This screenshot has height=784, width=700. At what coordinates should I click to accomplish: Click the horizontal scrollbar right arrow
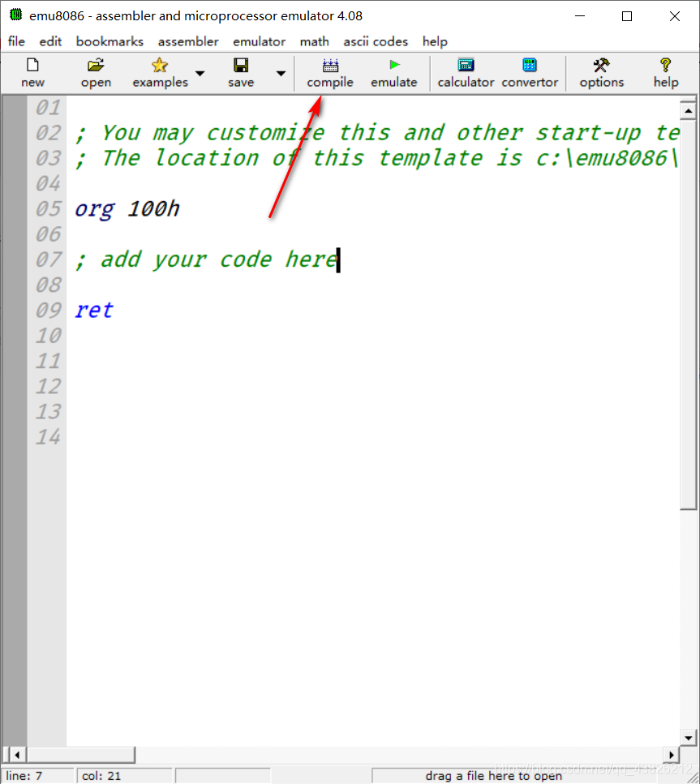(671, 755)
